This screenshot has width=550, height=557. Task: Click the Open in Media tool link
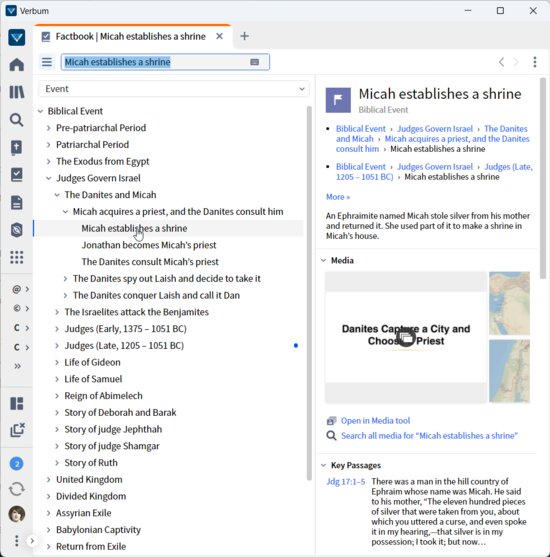pyautogui.click(x=375, y=421)
